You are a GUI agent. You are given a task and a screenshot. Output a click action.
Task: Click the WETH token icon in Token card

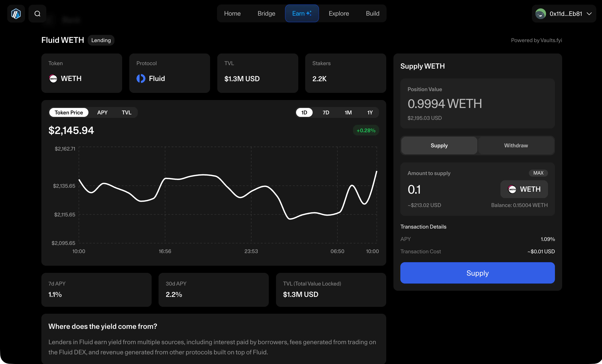[x=53, y=78]
